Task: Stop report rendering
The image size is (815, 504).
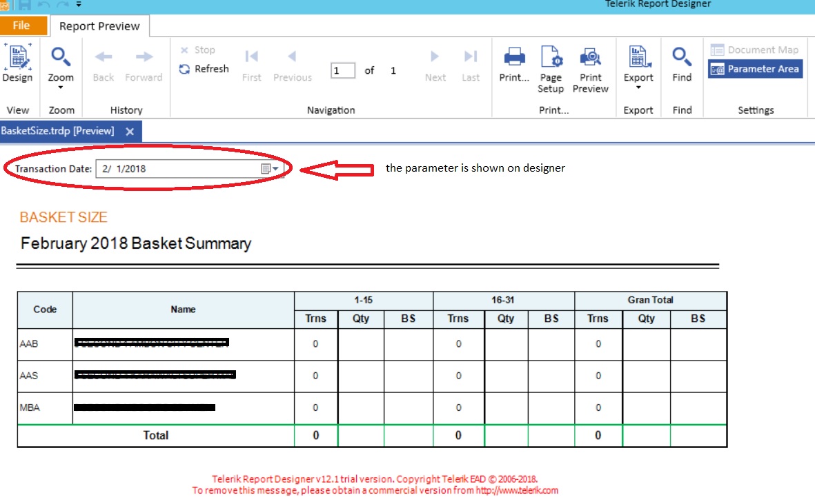Action: click(197, 50)
